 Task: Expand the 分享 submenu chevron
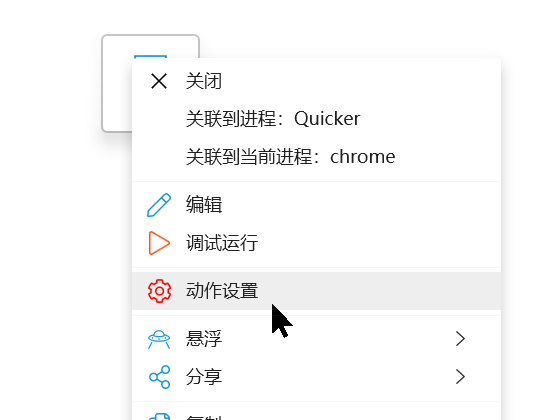[460, 377]
